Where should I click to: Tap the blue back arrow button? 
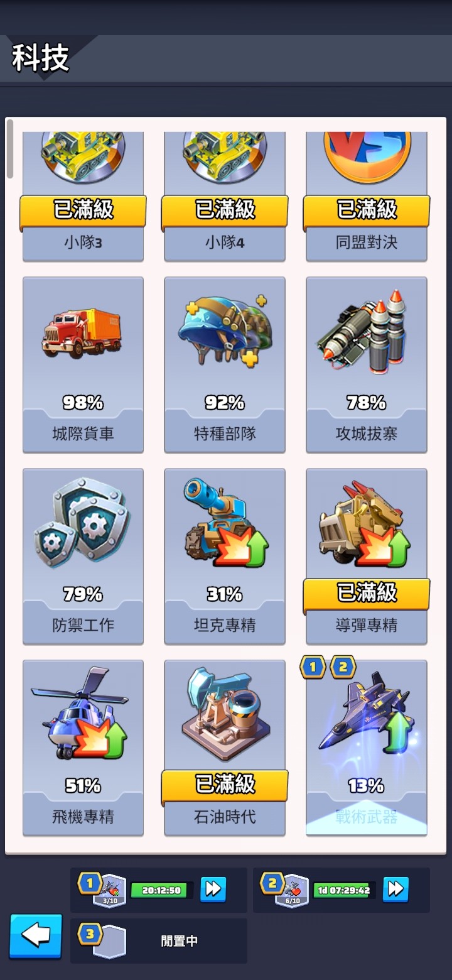click(x=36, y=936)
